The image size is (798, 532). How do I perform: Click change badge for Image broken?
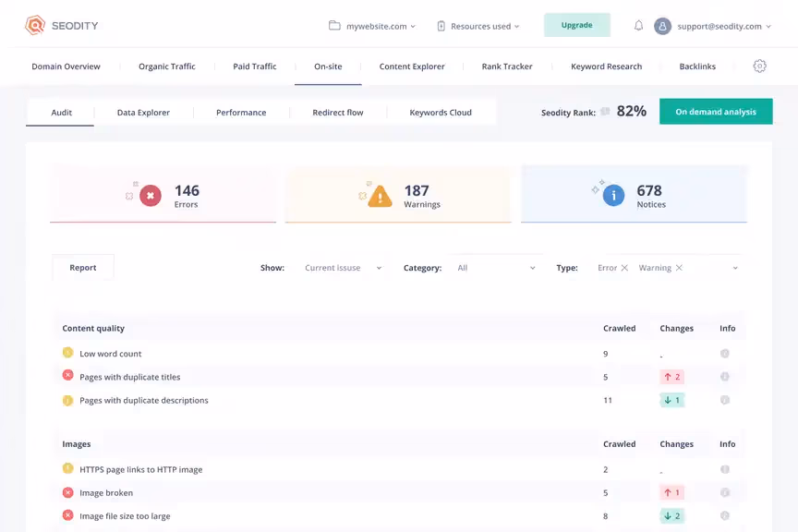point(671,493)
